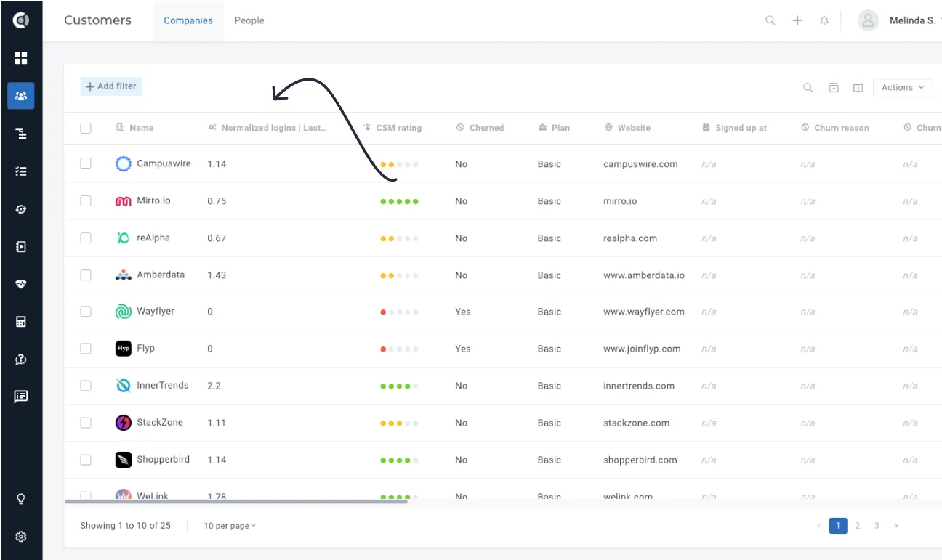Open the column layout icon beside Actions

coord(858,88)
